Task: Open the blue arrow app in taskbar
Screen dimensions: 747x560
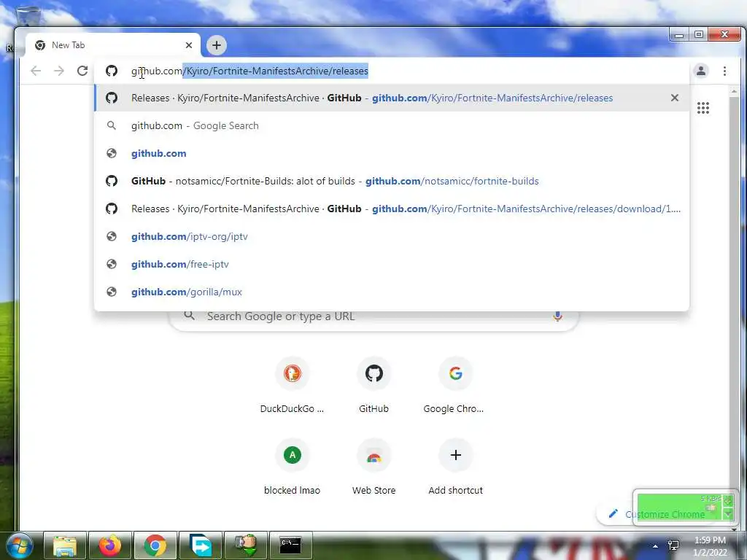Action: [201, 545]
